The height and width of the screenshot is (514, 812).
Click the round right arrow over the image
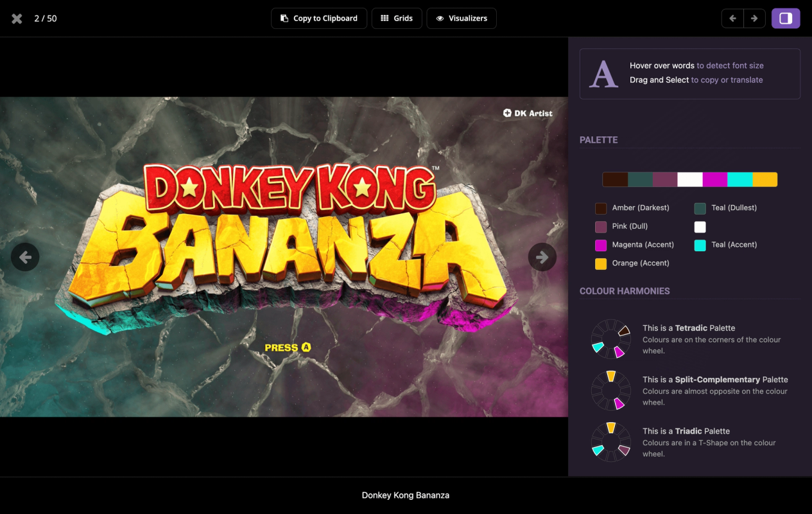(x=542, y=257)
